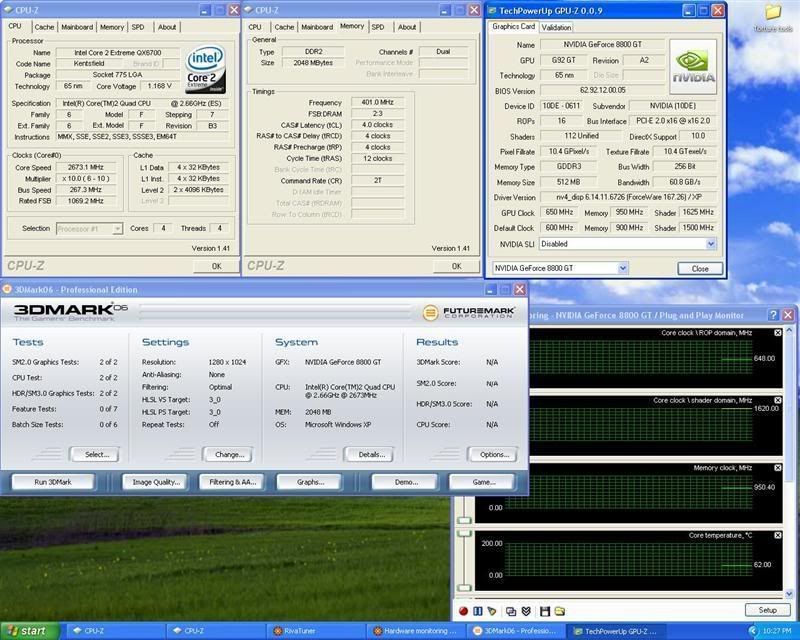Click the double down chevron icon in monitoring toolbar

[527, 610]
